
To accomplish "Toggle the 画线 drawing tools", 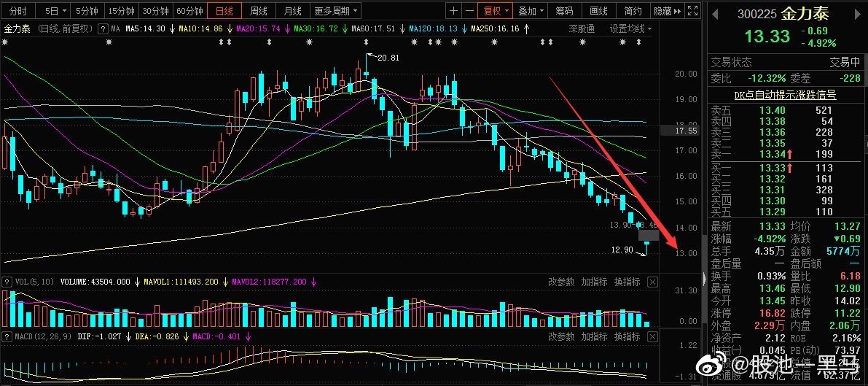I will pyautogui.click(x=598, y=11).
